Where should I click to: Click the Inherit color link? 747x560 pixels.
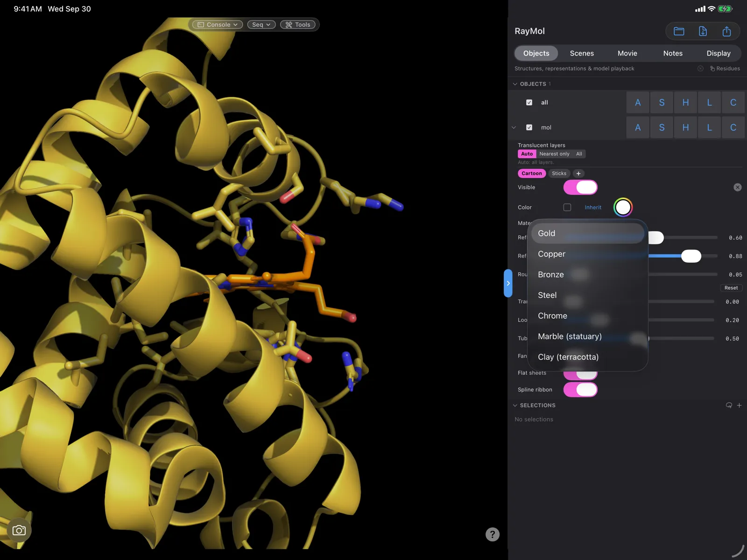click(593, 207)
